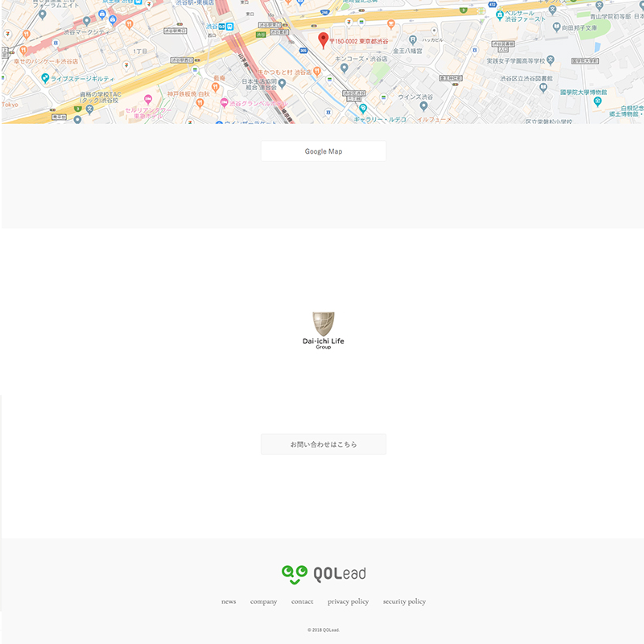Open the news footer link
This screenshot has width=644, height=644.
pyautogui.click(x=229, y=601)
